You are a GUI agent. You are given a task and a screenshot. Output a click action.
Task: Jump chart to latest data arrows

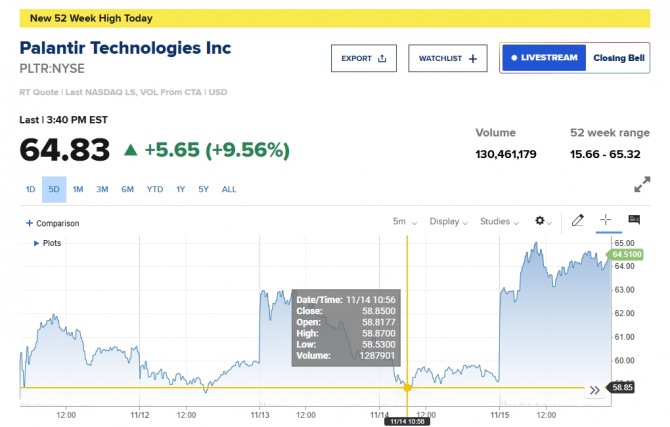(596, 391)
